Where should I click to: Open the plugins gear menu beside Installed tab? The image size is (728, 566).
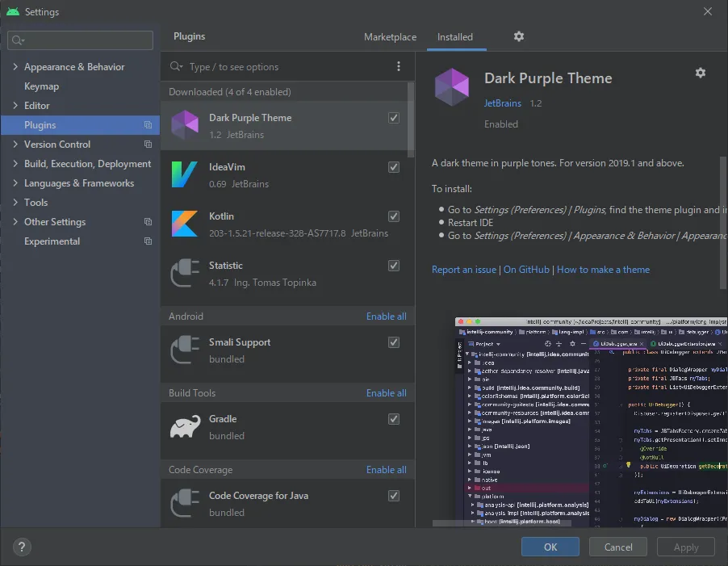click(x=519, y=36)
